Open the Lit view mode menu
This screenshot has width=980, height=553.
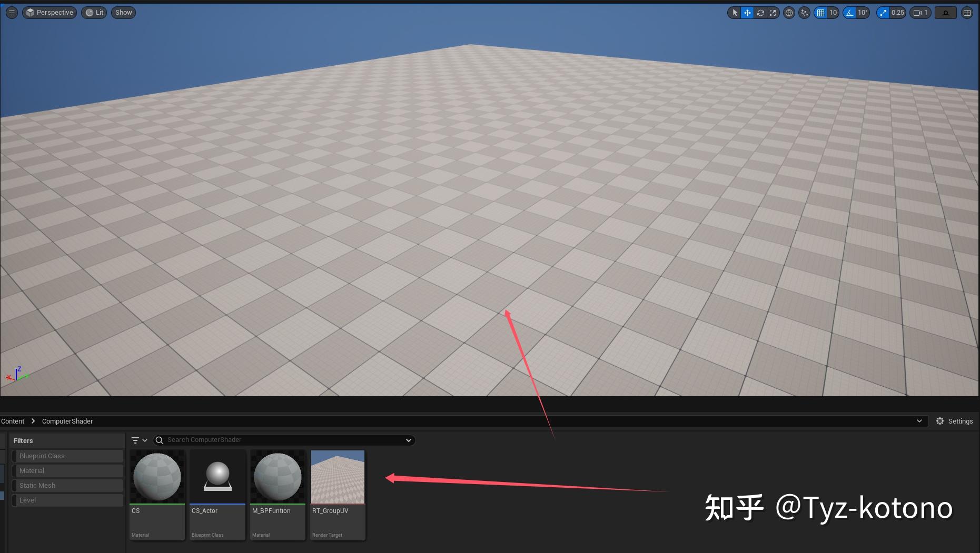94,12
